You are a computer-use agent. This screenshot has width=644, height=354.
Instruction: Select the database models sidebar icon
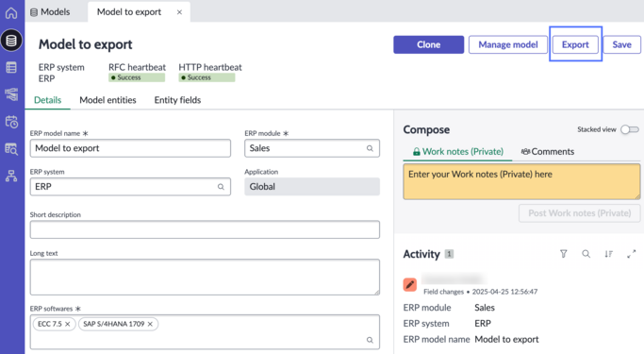pos(11,41)
